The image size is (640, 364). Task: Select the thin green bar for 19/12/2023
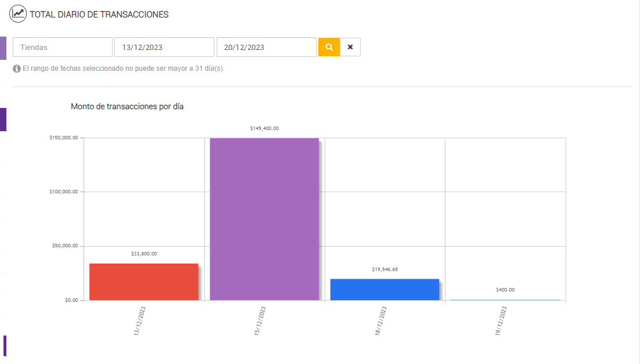point(505,300)
